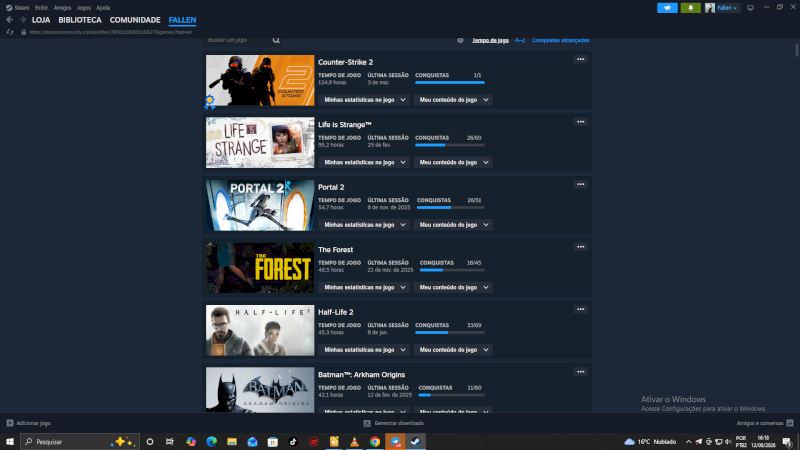
Task: Open the Fallen account dropdown
Action: tap(728, 8)
